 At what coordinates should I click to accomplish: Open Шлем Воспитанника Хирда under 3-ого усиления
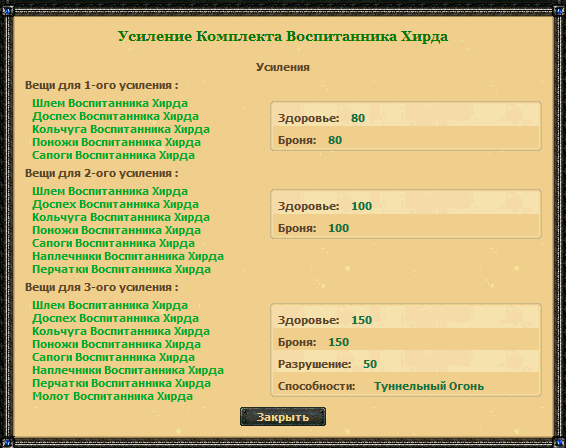point(110,305)
